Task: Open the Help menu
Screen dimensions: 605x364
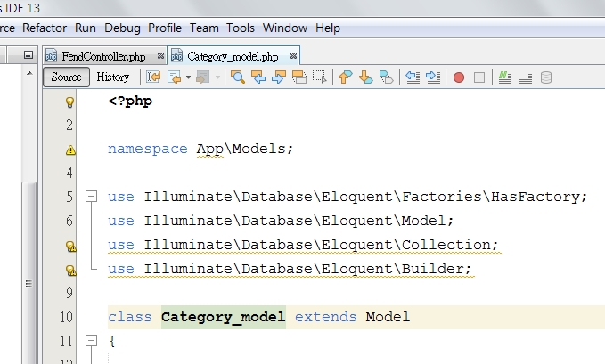Action: [x=328, y=28]
